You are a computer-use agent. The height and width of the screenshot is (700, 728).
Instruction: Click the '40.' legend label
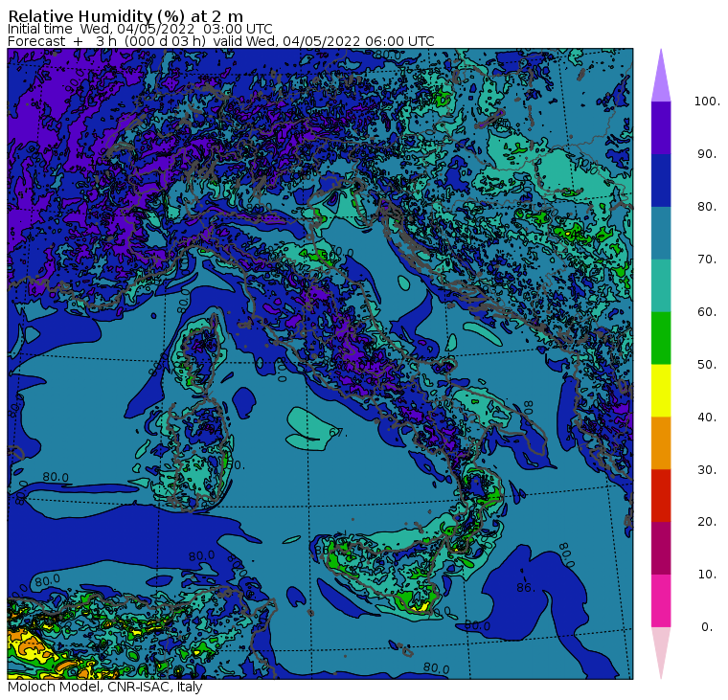(x=707, y=417)
